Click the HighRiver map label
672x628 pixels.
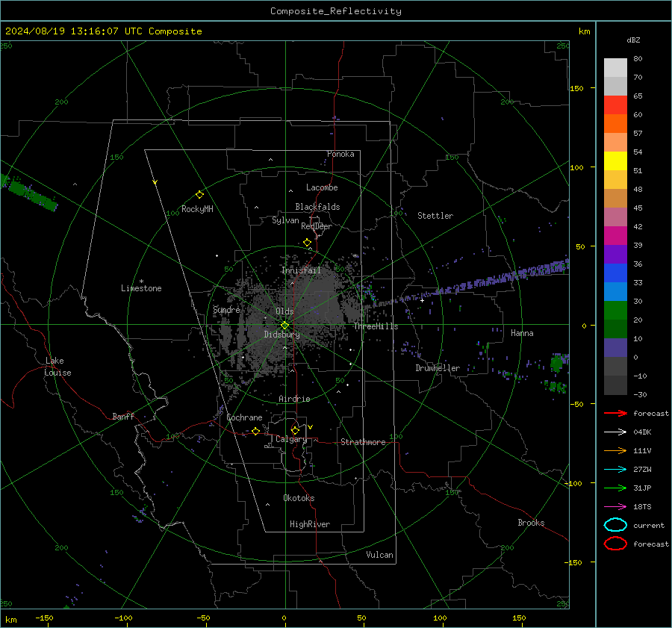[x=310, y=524]
